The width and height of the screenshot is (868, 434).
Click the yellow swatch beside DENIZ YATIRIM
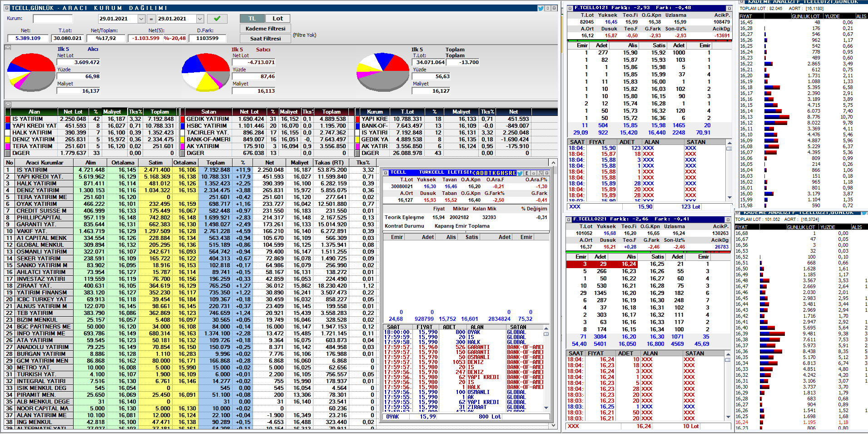pos(8,140)
